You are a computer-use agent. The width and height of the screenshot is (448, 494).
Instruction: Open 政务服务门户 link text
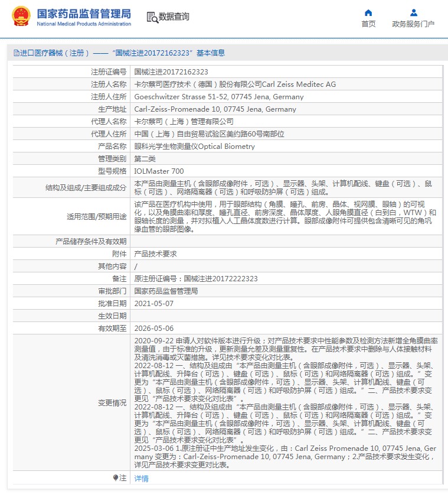coord(413,24)
